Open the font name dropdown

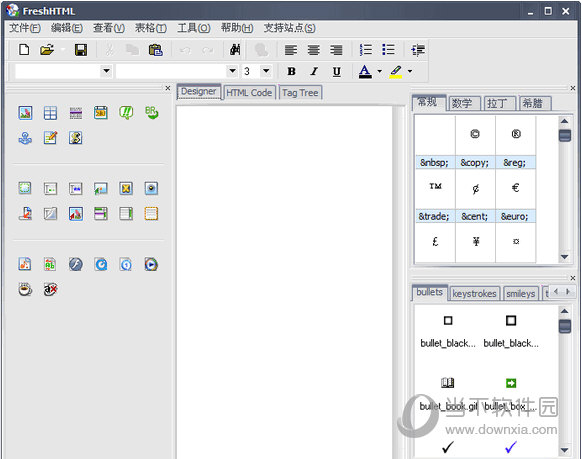tap(232, 71)
